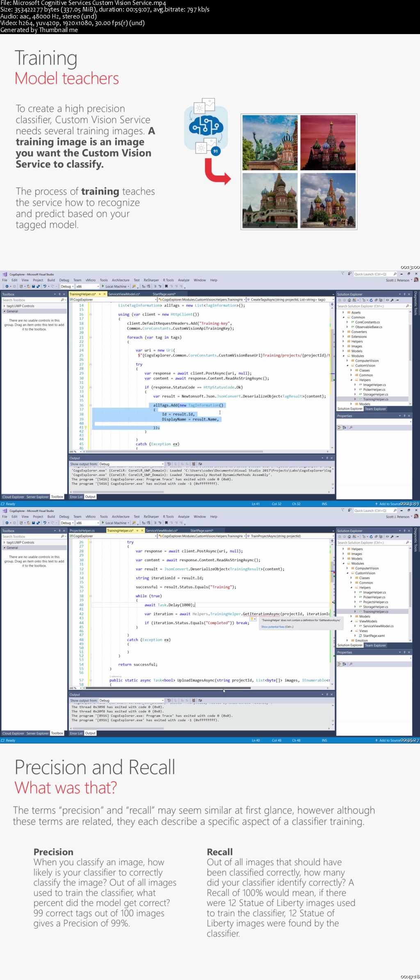Click Toggle Word Wrap icon in lower Output panel toolbar
This screenshot has width=420, height=980.
[x=200, y=700]
